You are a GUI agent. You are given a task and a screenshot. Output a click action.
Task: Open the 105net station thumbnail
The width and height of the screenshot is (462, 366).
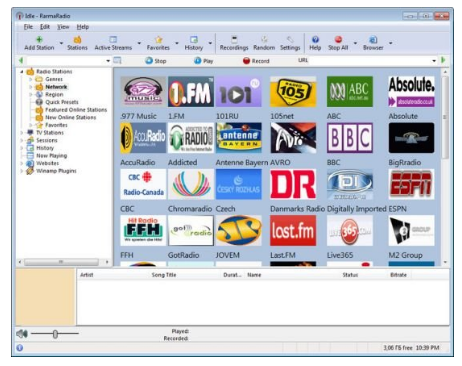(x=293, y=92)
